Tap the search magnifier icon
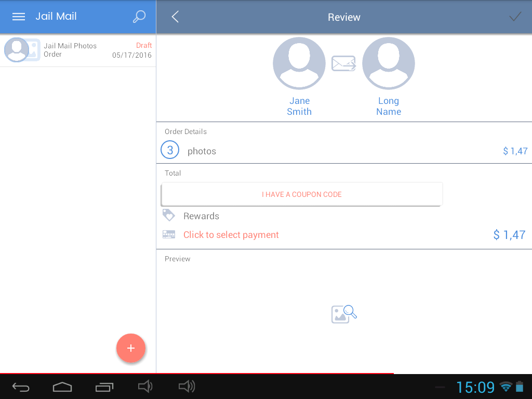 (x=139, y=16)
